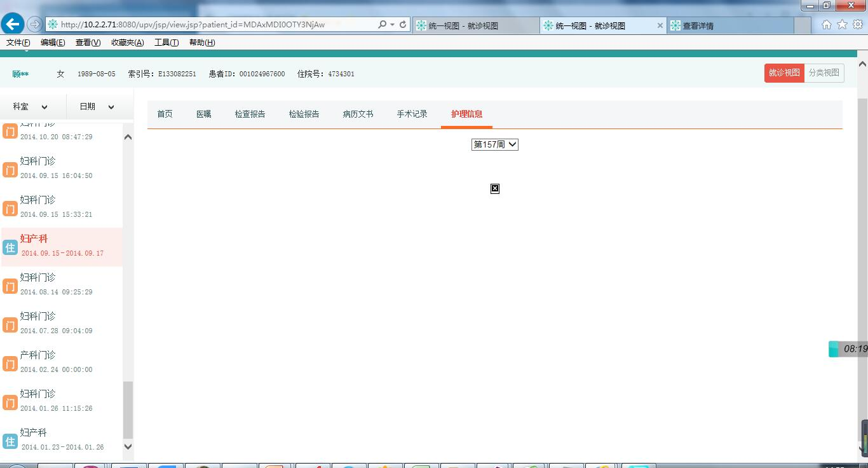Click the broken image placeholder icon
Screen dimensions: 868x468
[x=495, y=189]
